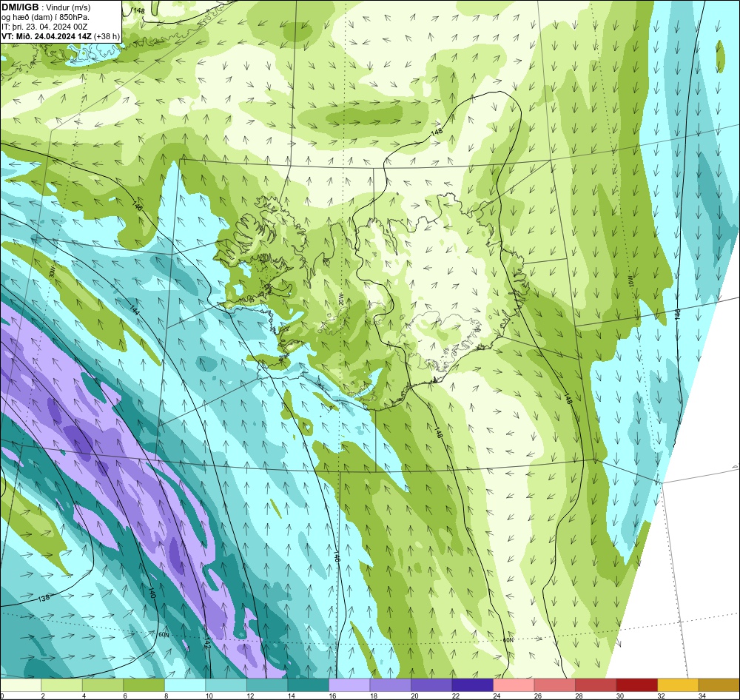Click the legend value label '24'

(x=497, y=696)
